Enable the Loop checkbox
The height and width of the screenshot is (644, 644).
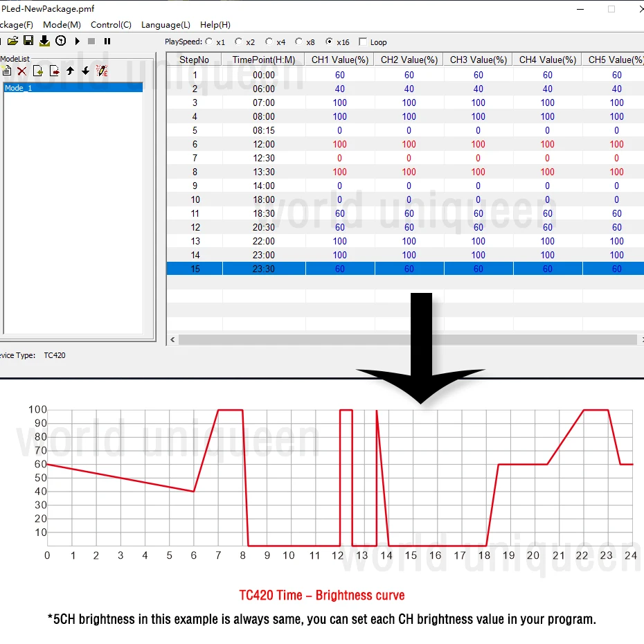363,42
